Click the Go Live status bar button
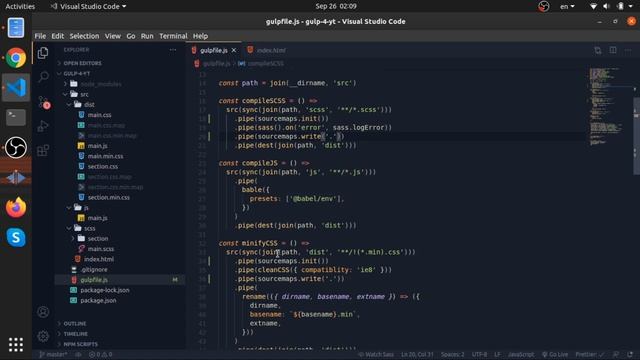This screenshot has width=640, height=360. pyautogui.click(x=555, y=354)
